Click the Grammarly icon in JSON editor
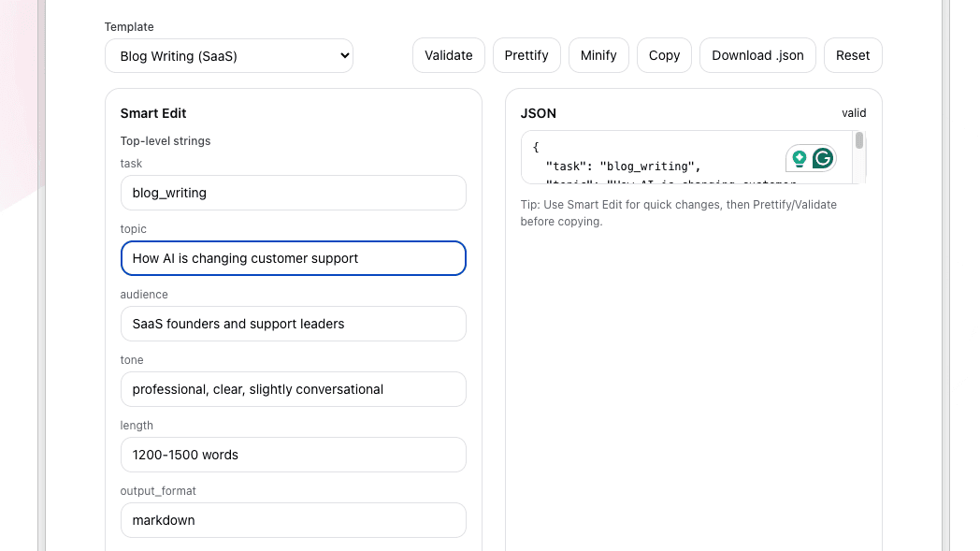This screenshot has height=551, width=980. coord(823,158)
